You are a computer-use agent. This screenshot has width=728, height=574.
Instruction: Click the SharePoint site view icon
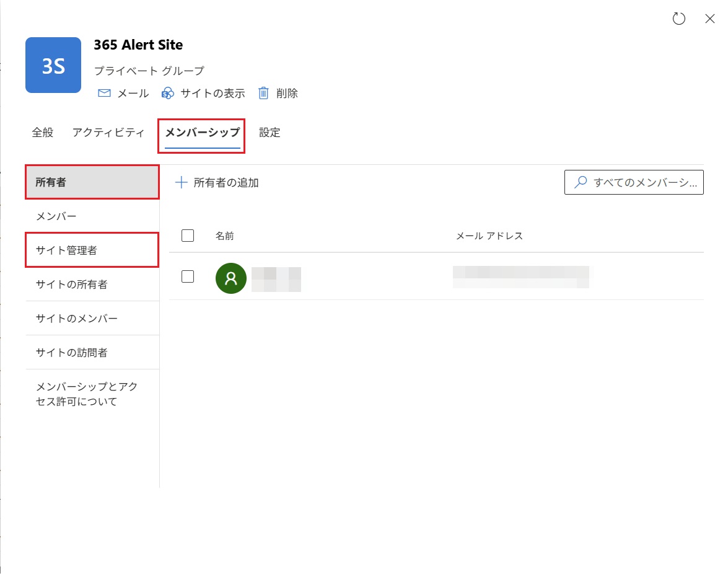[x=167, y=94]
